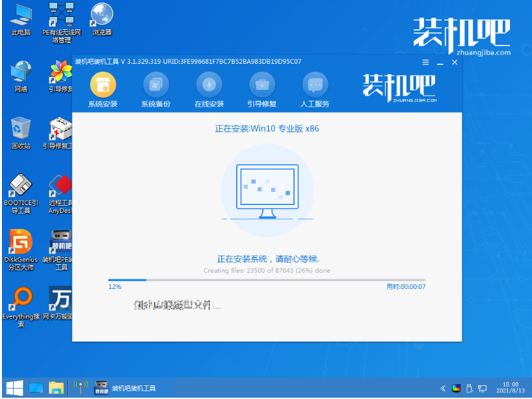This screenshot has width=532, height=399.
Task: Launch BOOTICE引导工具 shortcut
Action: pos(21,193)
